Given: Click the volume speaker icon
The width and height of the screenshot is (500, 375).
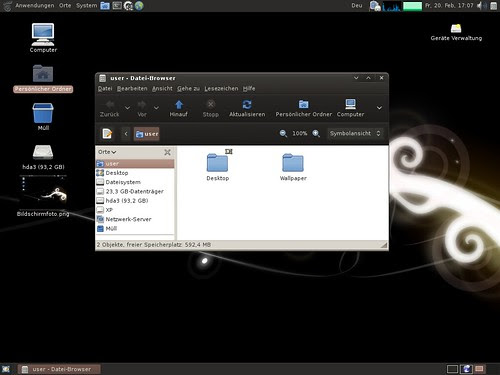Looking at the screenshot, I should click(481, 6).
